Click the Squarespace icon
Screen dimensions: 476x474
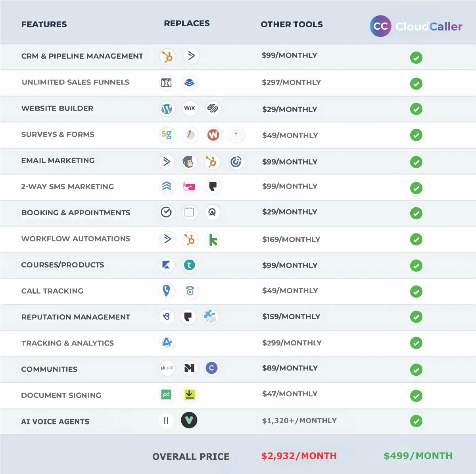tap(213, 108)
